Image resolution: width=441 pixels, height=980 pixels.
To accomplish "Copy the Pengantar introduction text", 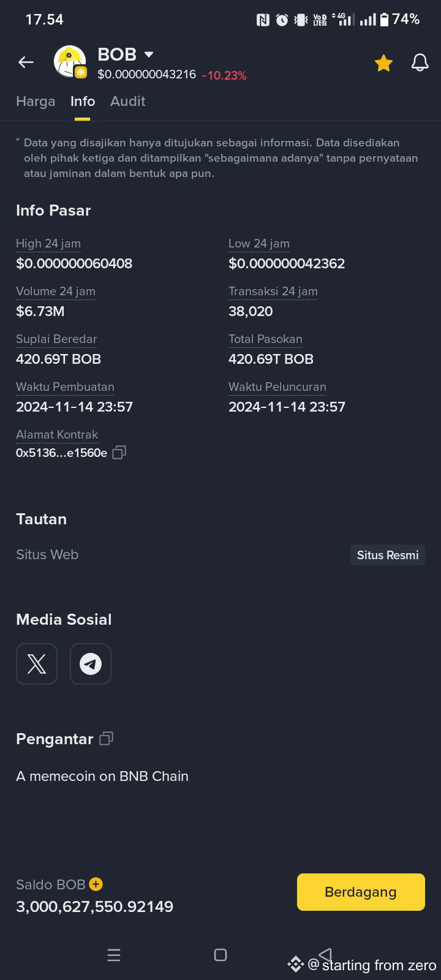I will tap(106, 739).
